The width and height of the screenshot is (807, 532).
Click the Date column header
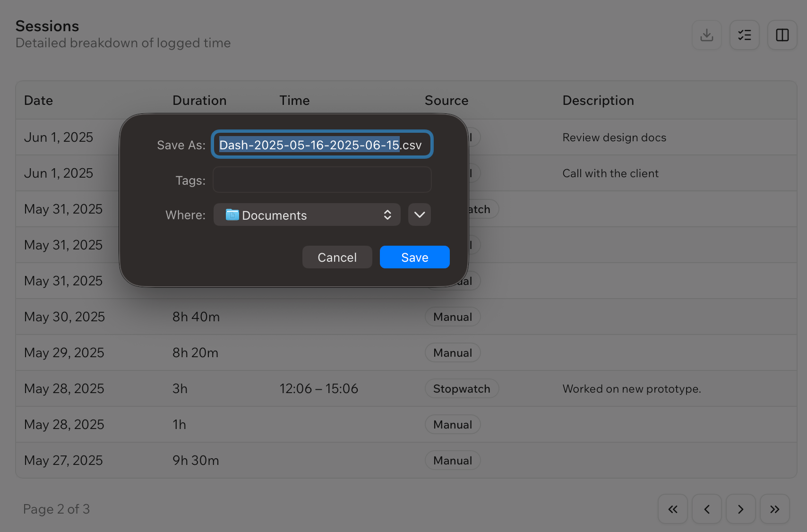38,101
